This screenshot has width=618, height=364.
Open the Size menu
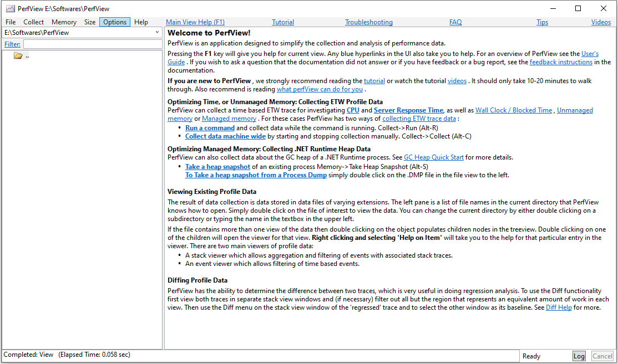click(x=90, y=22)
